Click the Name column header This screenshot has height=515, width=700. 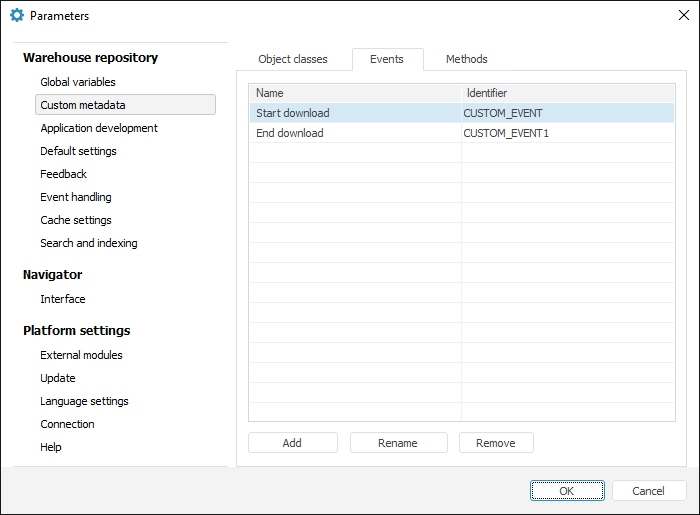tap(355, 93)
